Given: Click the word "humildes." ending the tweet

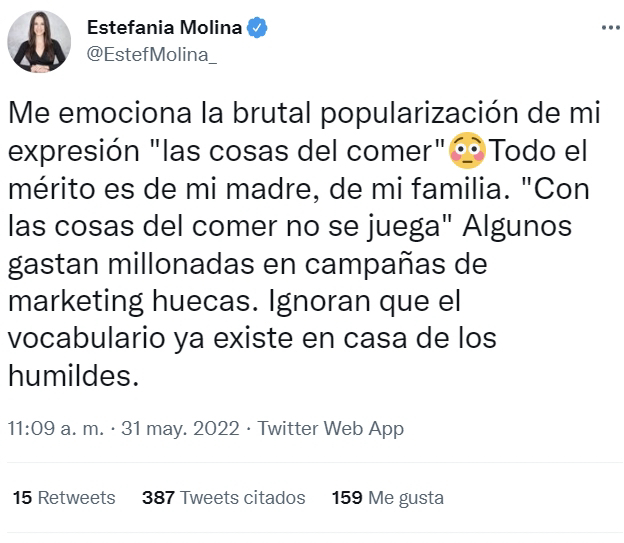Looking at the screenshot, I should click(x=68, y=376).
